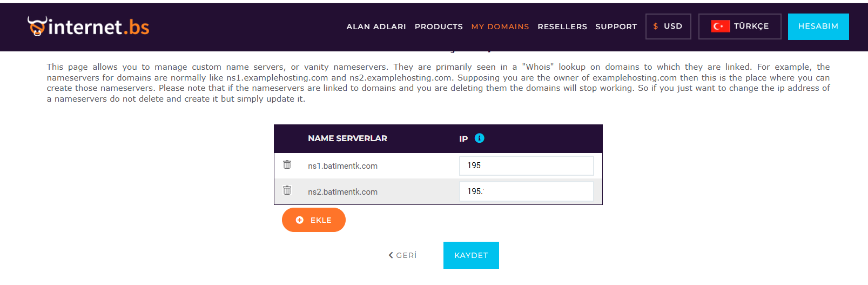Click the Hesabım account button
The width and height of the screenshot is (868, 285).
point(818,26)
